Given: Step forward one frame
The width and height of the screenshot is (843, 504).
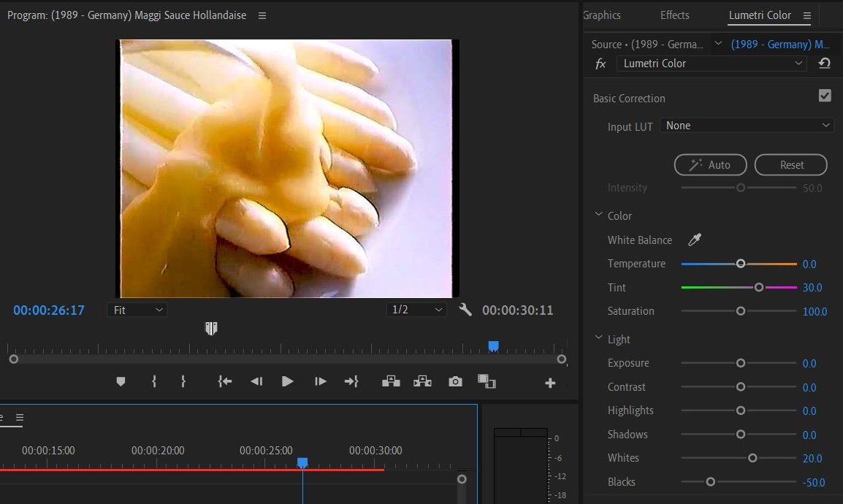Looking at the screenshot, I should point(321,381).
